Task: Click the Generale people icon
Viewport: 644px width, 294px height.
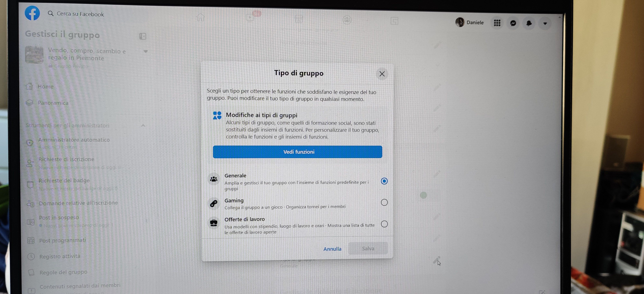Action: coord(214,179)
